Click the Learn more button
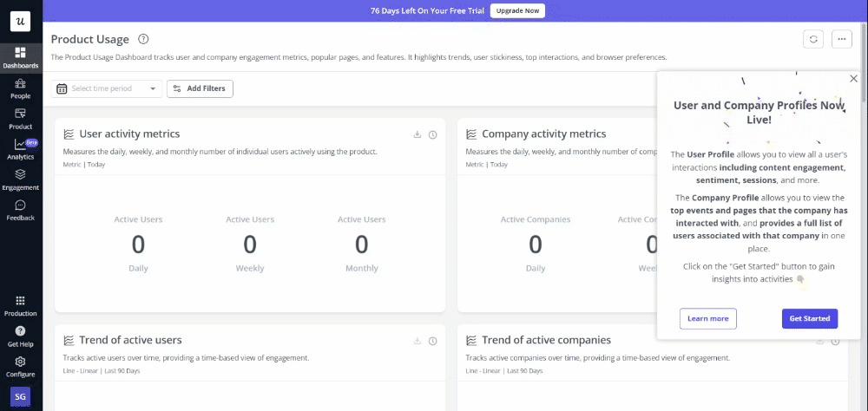This screenshot has height=411, width=868. 707,318
